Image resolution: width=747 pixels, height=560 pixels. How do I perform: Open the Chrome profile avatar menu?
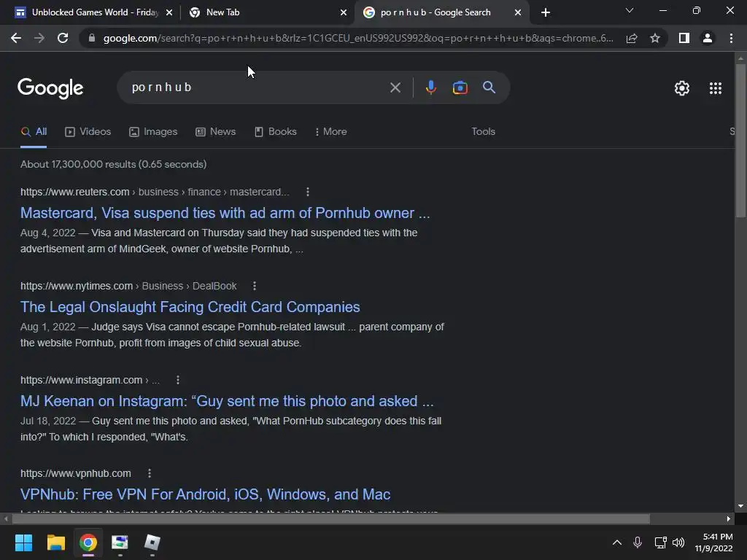pyautogui.click(x=708, y=38)
